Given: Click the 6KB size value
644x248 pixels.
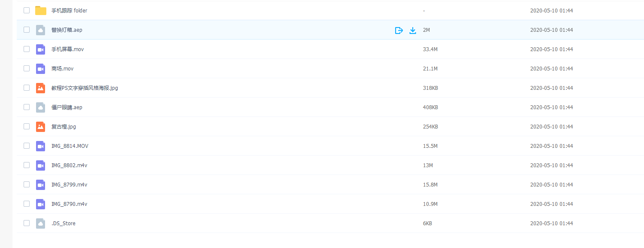Looking at the screenshot, I should point(427,224).
